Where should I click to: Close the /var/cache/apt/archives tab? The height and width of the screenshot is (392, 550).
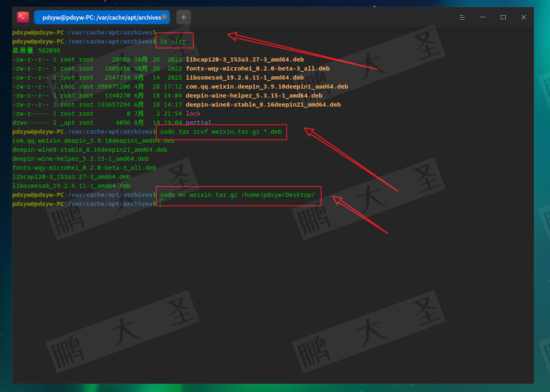(164, 17)
